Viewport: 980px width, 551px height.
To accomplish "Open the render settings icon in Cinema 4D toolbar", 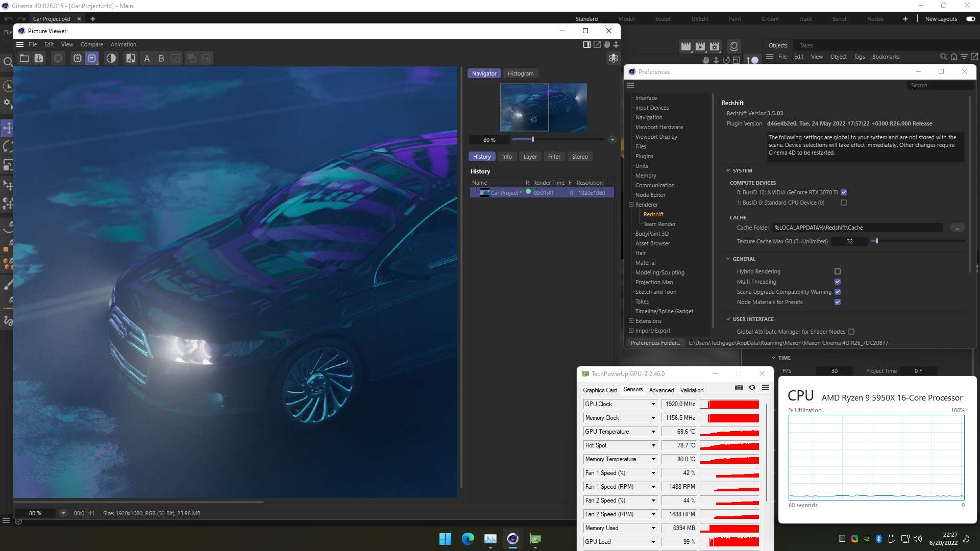I will [x=714, y=46].
